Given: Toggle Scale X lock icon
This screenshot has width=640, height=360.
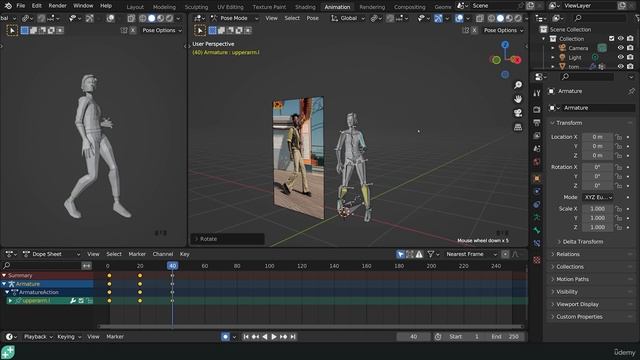Looking at the screenshot, I should pyautogui.click(x=619, y=209).
